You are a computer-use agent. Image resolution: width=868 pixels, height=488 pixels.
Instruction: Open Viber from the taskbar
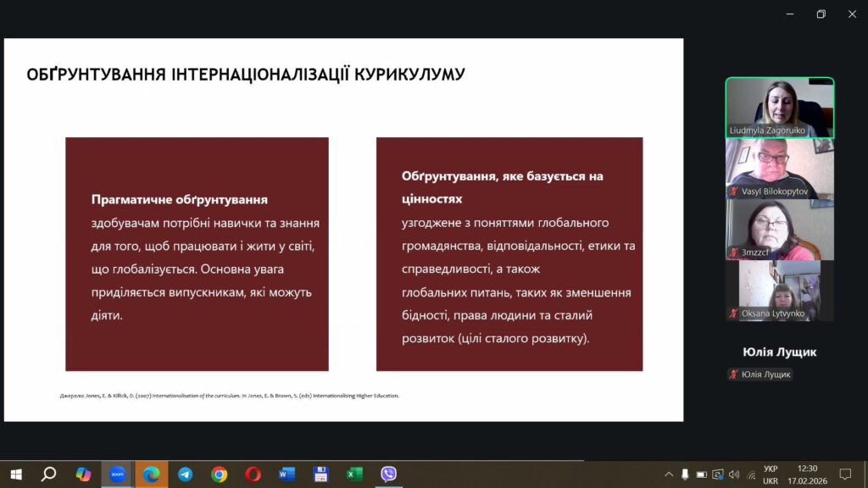pyautogui.click(x=388, y=474)
